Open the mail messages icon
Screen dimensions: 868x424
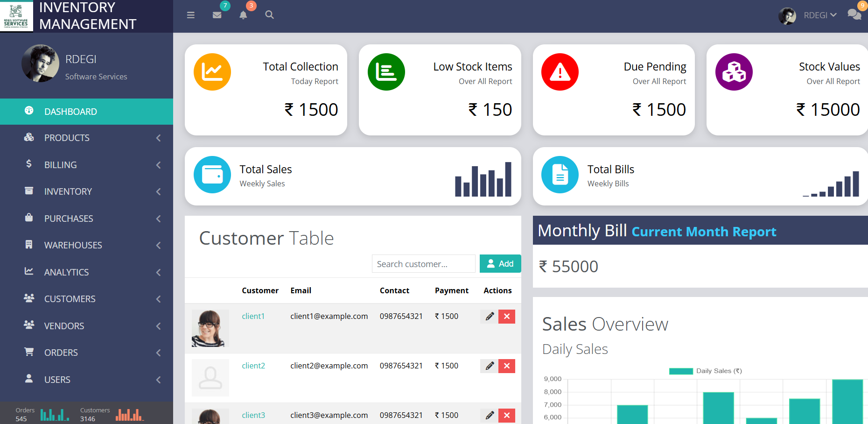(217, 15)
